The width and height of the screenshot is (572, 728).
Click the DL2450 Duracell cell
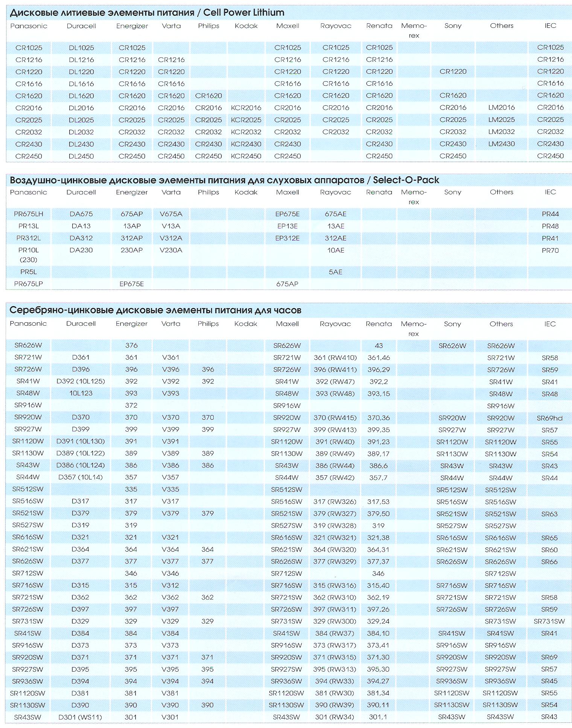[x=81, y=156]
